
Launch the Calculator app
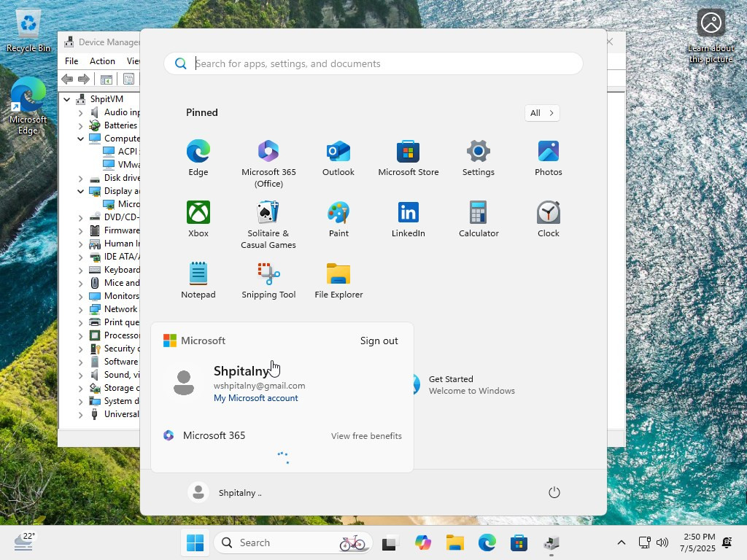[x=479, y=219]
